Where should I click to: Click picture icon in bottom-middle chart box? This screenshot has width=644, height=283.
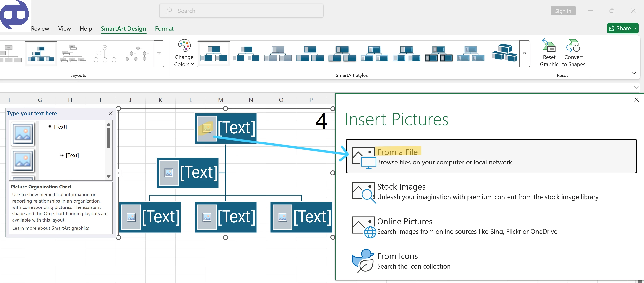207,217
